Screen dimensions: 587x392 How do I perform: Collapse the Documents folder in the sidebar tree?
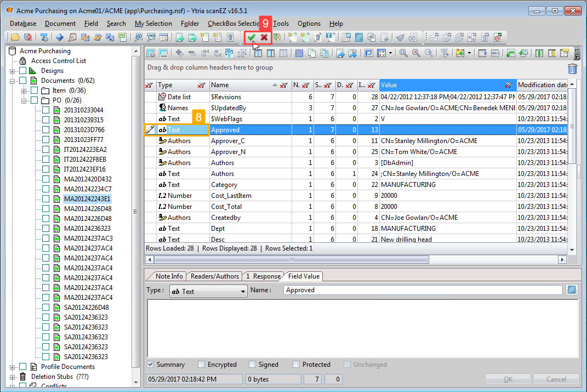12,80
